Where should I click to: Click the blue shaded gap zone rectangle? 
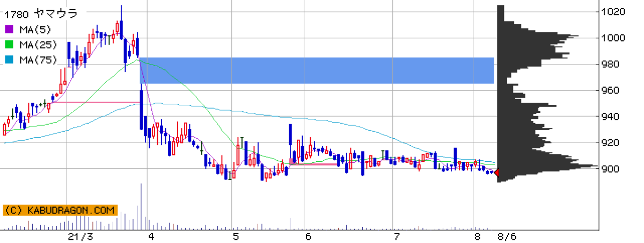317,70
